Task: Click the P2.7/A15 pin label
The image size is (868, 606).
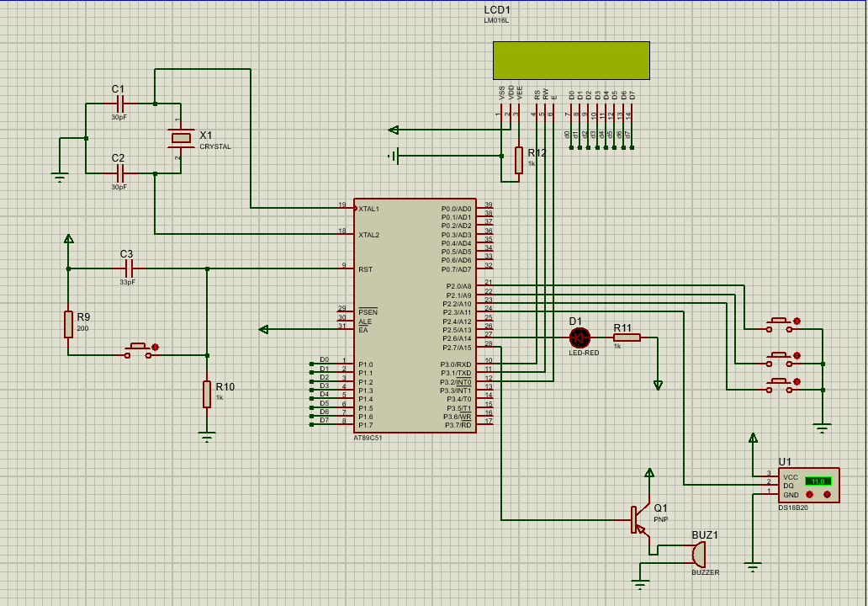Action: tap(457, 348)
